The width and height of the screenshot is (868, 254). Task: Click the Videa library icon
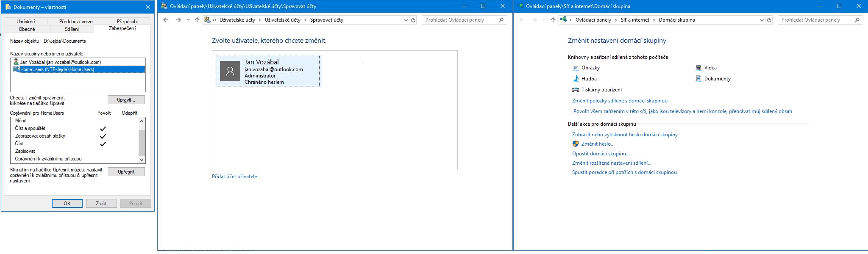(x=698, y=68)
